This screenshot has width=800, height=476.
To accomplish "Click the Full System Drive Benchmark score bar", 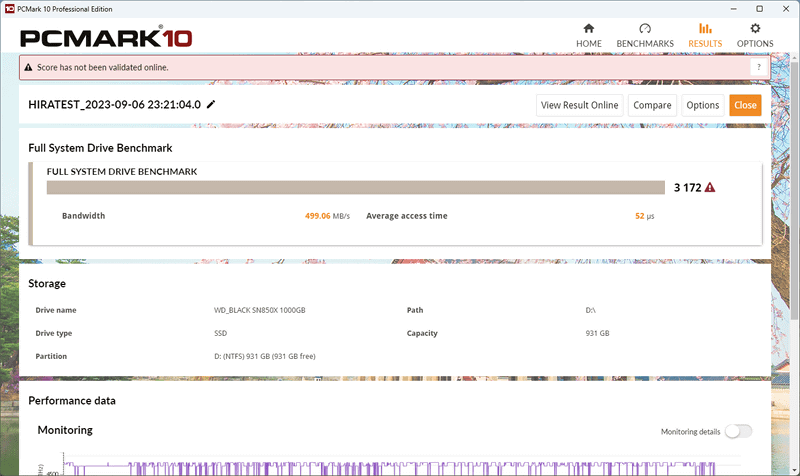I will pyautogui.click(x=356, y=187).
